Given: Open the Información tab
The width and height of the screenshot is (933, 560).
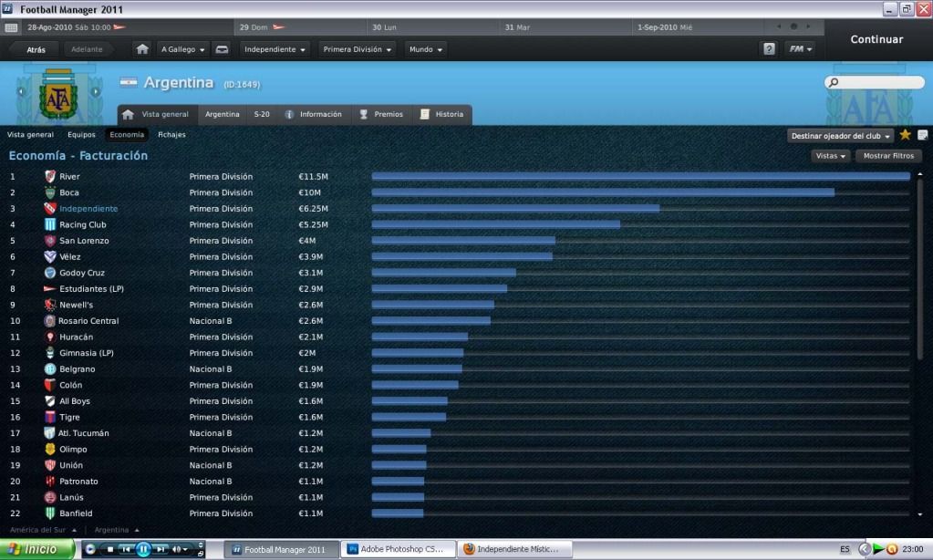Looking at the screenshot, I should point(314,114).
